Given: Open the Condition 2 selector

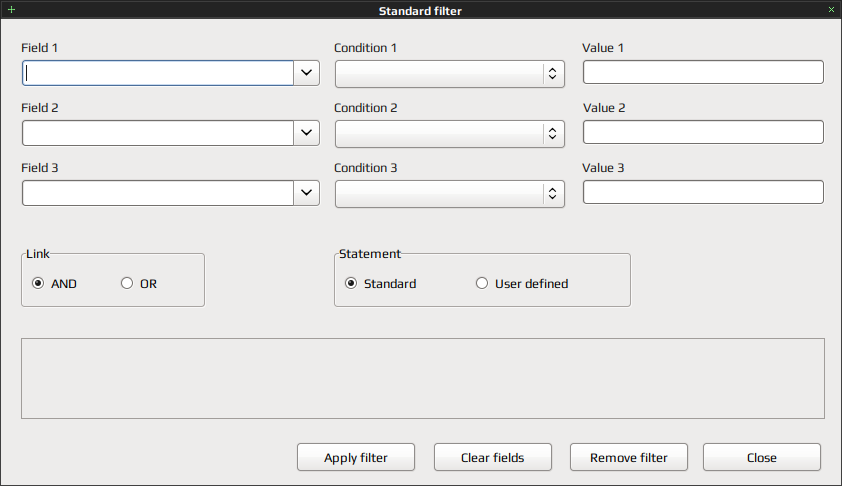Looking at the screenshot, I should pos(449,134).
